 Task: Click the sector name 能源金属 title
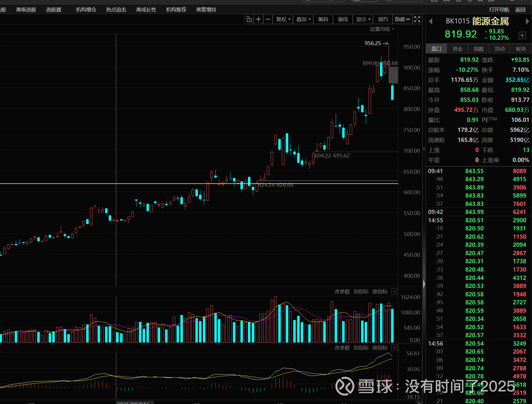[x=491, y=21]
